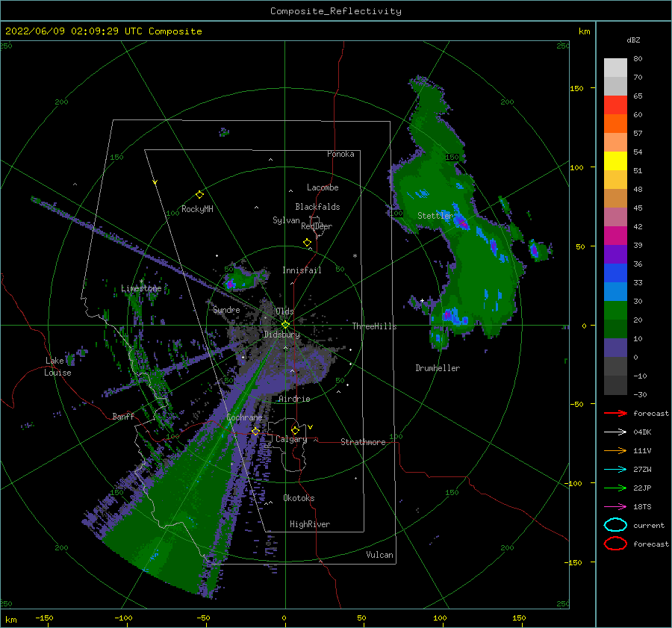Click the Limestone label

click(x=141, y=288)
